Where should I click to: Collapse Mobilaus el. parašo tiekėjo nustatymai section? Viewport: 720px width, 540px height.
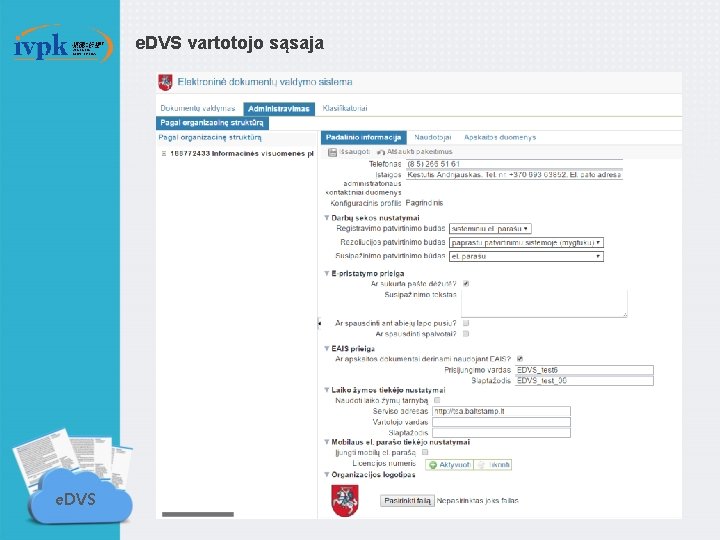(327, 442)
